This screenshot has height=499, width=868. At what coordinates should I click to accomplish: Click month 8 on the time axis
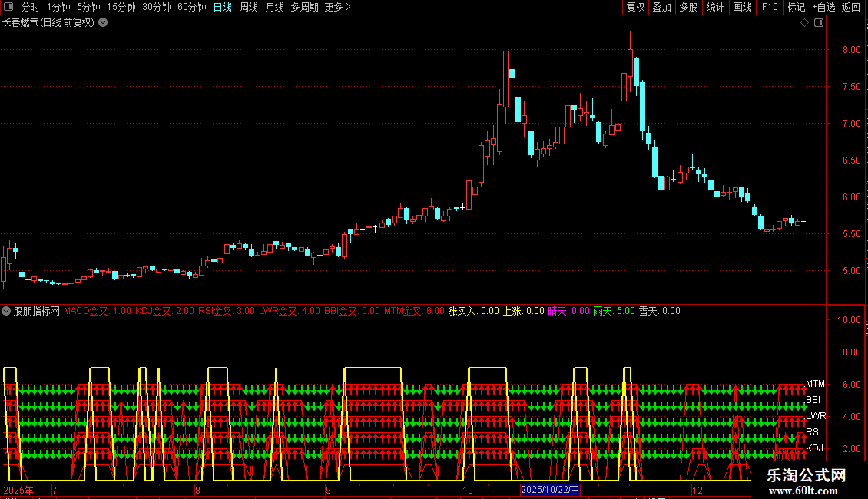(197, 490)
